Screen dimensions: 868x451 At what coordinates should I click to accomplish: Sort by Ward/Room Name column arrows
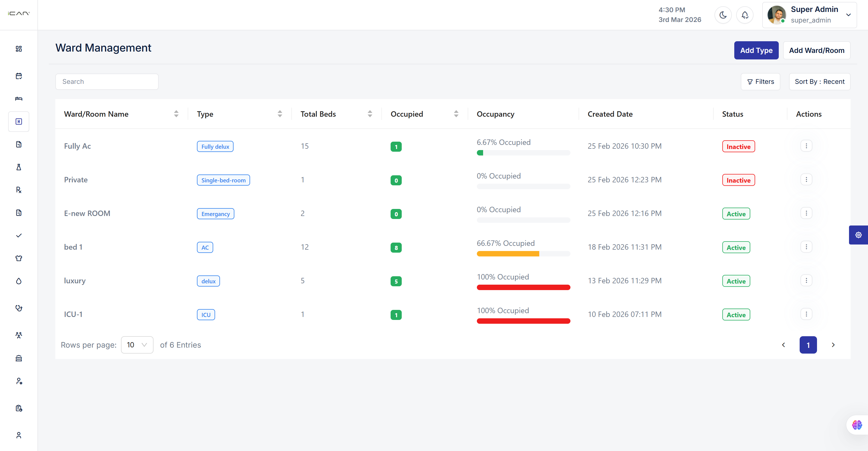(176, 114)
